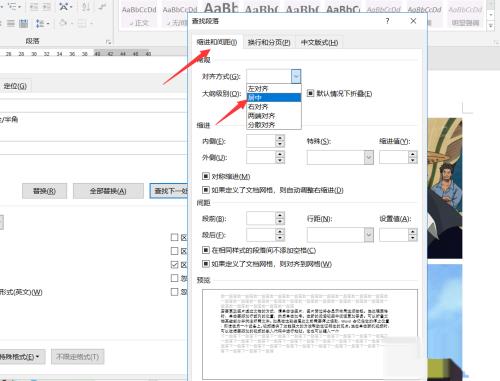
Task: Toggle the 对称缩进(M) checkbox
Action: [206, 176]
